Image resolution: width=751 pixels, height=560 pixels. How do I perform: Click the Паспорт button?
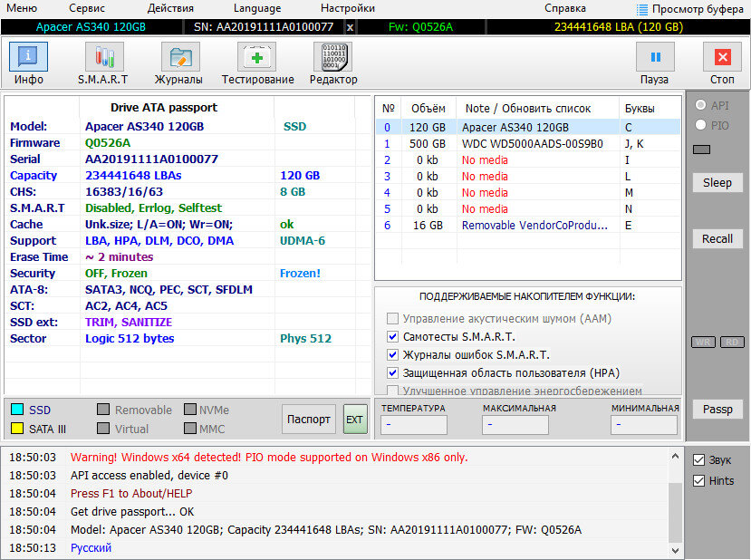308,420
